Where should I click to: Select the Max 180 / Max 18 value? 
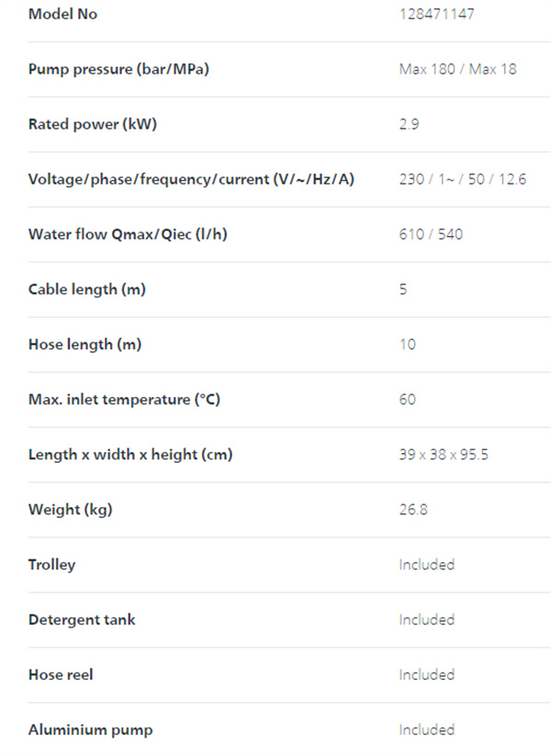(x=457, y=69)
